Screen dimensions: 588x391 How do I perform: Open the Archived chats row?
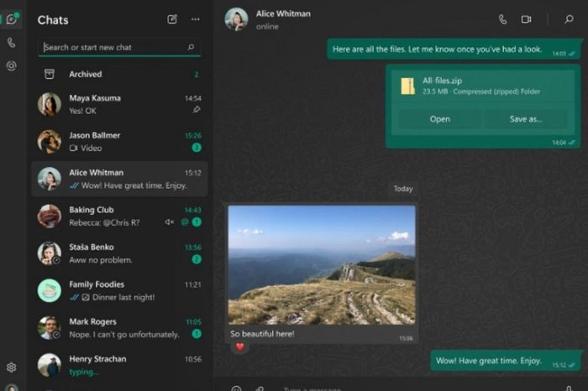tap(119, 74)
